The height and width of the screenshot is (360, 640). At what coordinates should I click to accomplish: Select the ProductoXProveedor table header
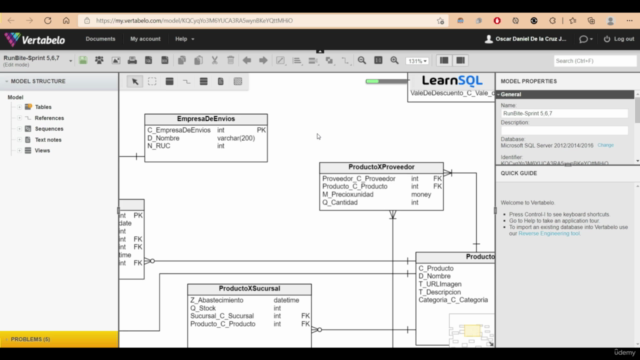[x=381, y=167]
